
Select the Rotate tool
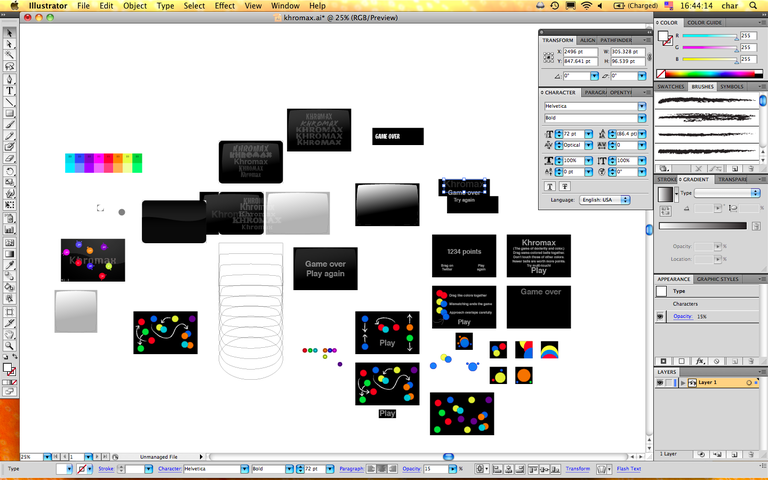pyautogui.click(x=9, y=171)
